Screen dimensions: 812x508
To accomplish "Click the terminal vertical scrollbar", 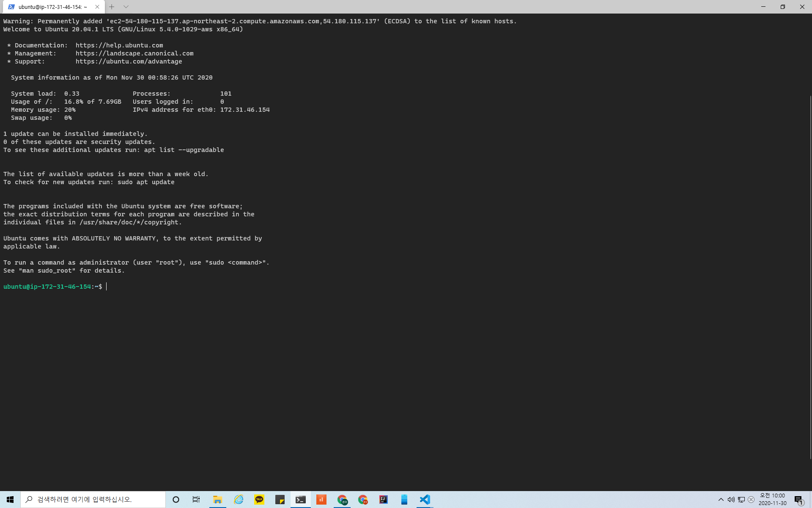I will click(x=810, y=275).
